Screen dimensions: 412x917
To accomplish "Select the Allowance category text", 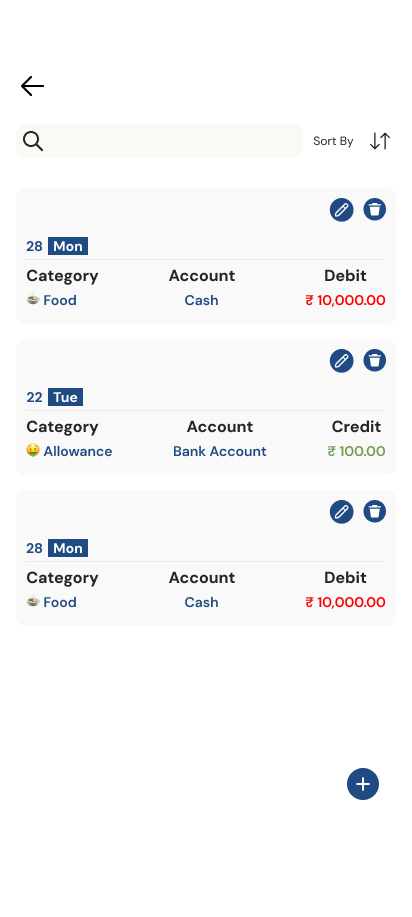I will pos(78,451).
